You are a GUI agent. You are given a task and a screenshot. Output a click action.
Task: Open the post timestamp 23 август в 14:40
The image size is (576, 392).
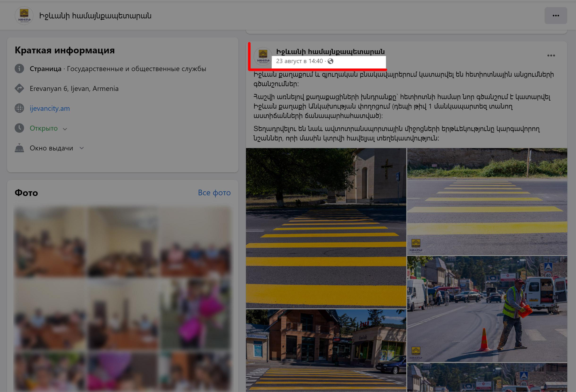click(x=299, y=61)
